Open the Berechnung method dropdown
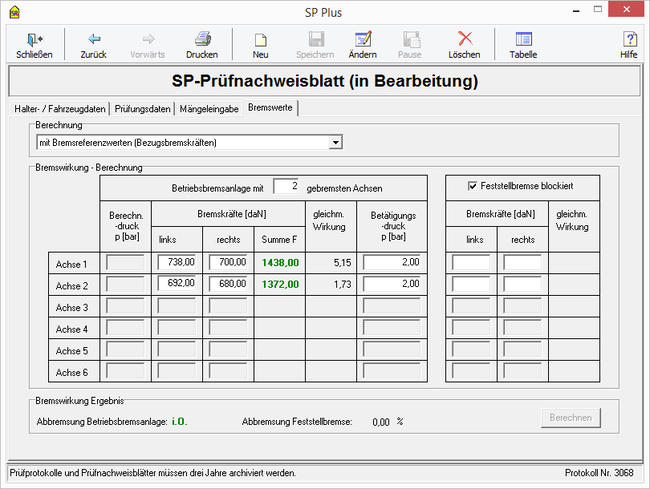The image size is (650, 489). click(x=335, y=143)
